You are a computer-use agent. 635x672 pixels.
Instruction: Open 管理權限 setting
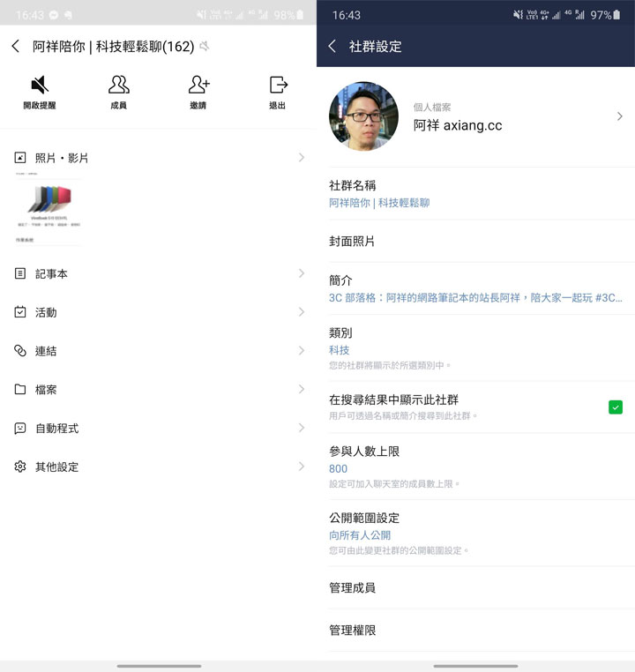pos(475,630)
